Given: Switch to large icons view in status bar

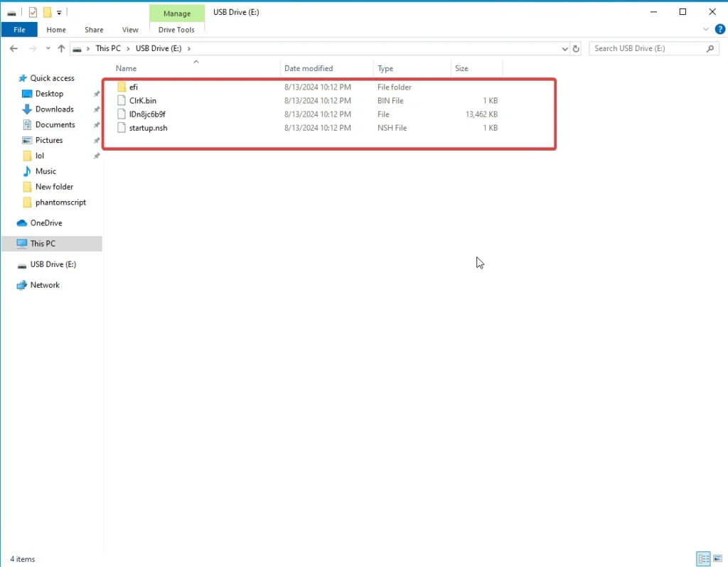Looking at the screenshot, I should pyautogui.click(x=717, y=558).
